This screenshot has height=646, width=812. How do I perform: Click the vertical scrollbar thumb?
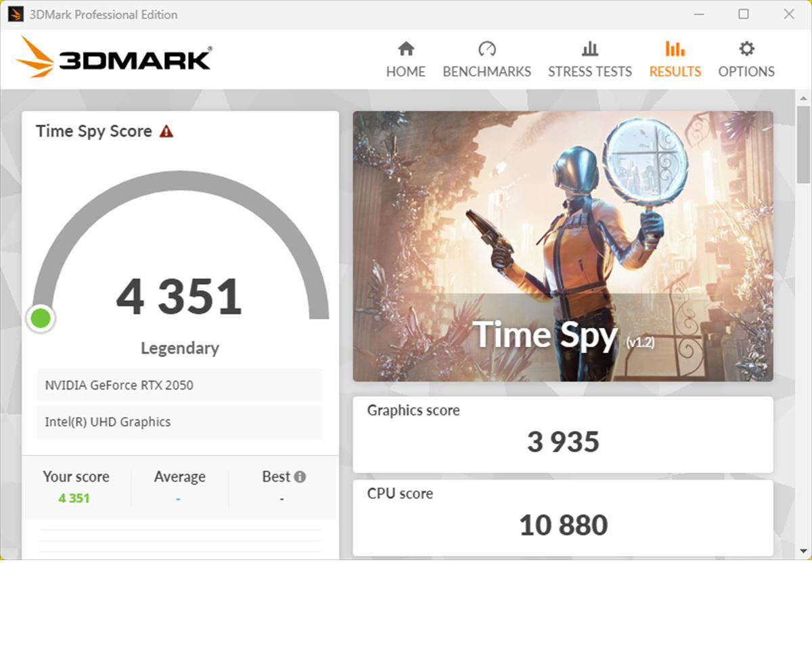pos(803,143)
